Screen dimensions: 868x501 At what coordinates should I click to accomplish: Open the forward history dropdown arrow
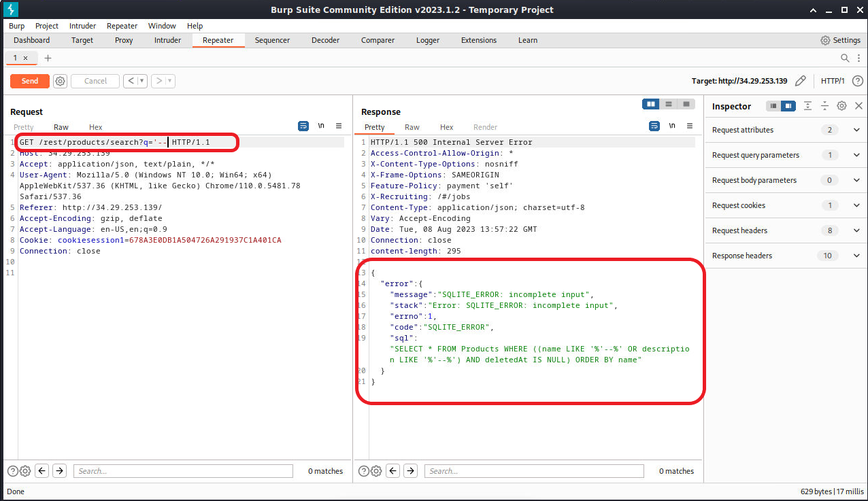[x=170, y=81]
